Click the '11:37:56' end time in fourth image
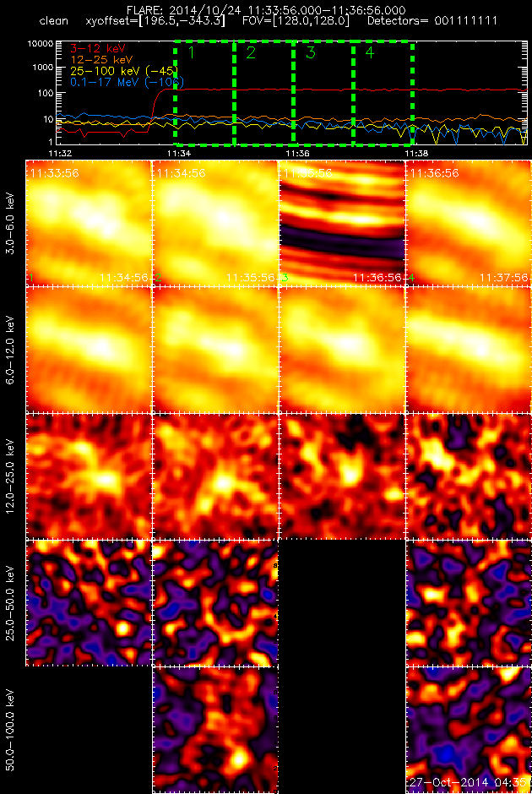This screenshot has height=794, width=532. click(504, 278)
